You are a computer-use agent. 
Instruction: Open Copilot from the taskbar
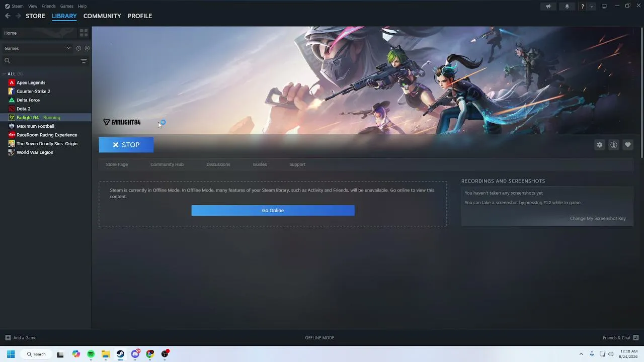pyautogui.click(x=76, y=354)
